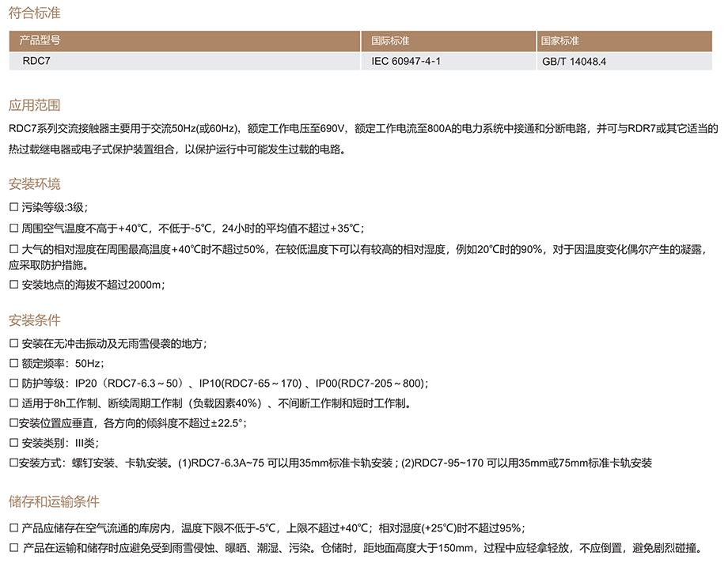Screen dimensions: 728x567
Task: Check the box beside 周围空气温度不高于+40℃
Action: (13, 229)
